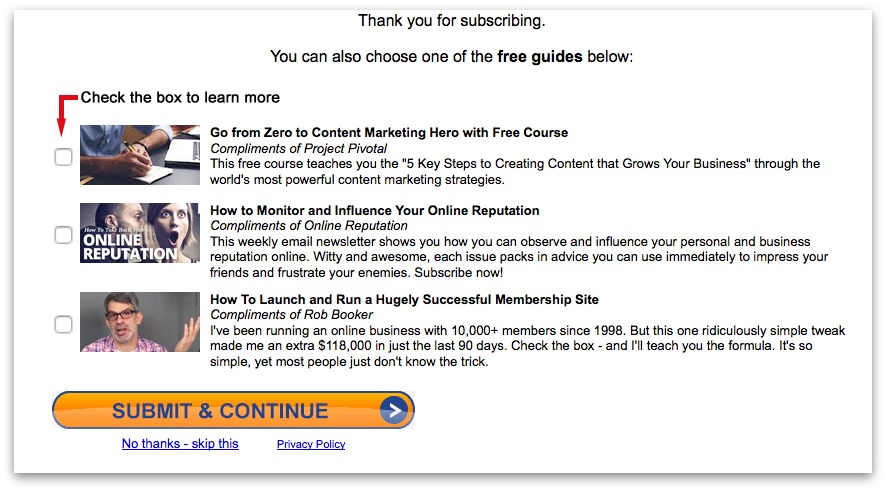Click the bold 'free guides' text
886x491 pixels.
click(x=540, y=57)
